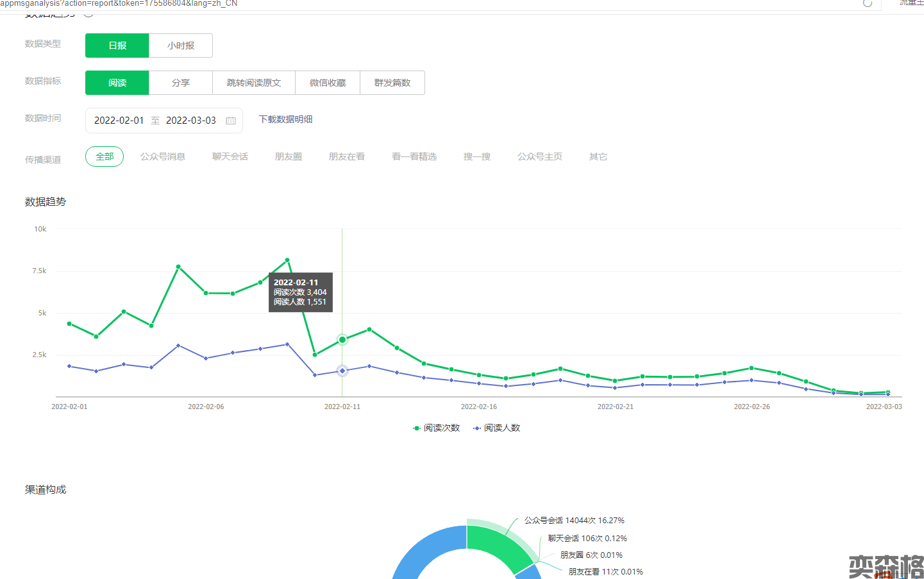Click the end date 2022-03-03
Screen dimensions: 924x579
click(191, 121)
